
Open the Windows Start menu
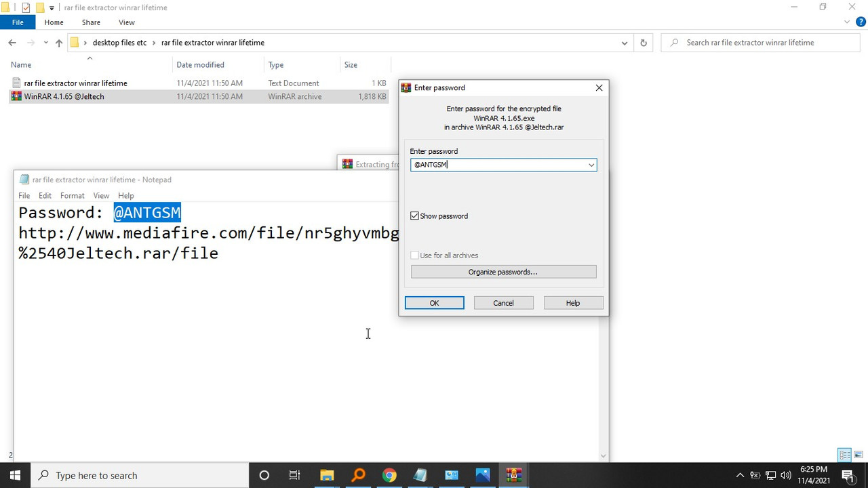[15, 475]
